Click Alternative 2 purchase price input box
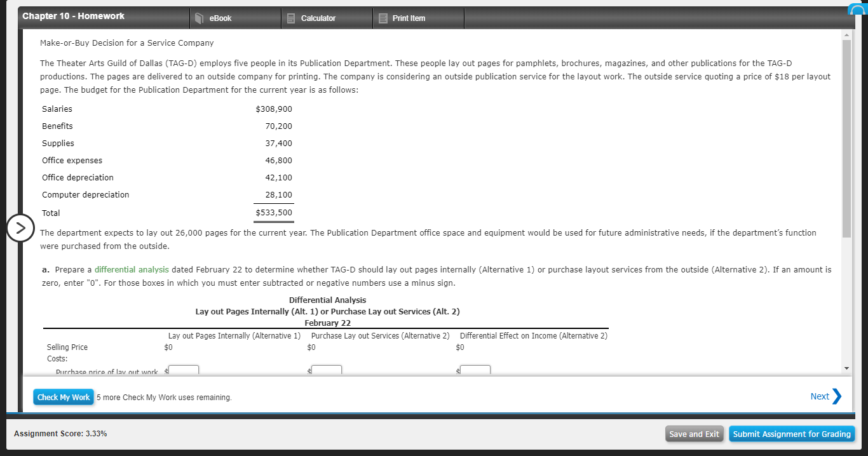868x456 pixels. pos(327,370)
